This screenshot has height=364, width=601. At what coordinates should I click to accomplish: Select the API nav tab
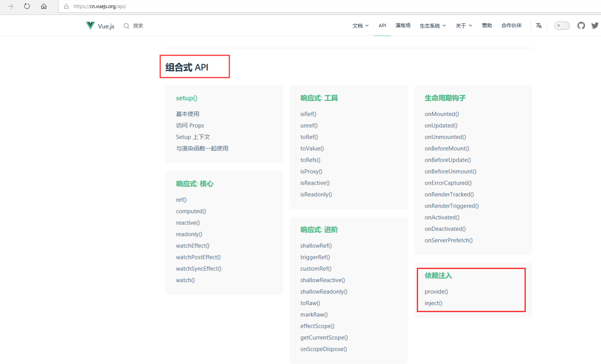pos(382,25)
